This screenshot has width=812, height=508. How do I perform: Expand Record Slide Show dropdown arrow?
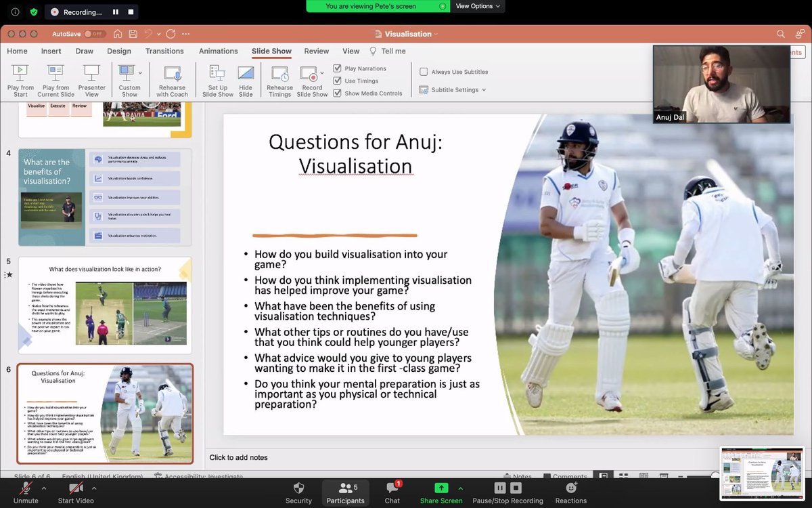[x=322, y=72]
